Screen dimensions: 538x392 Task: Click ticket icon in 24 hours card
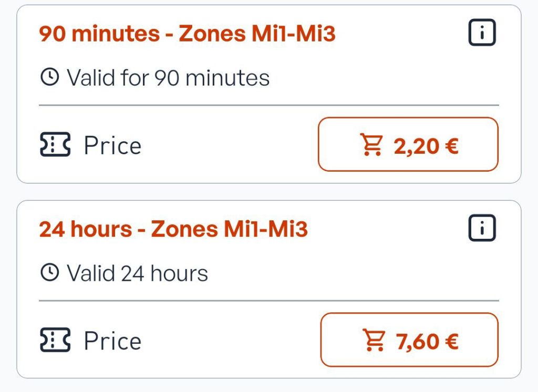(55, 340)
